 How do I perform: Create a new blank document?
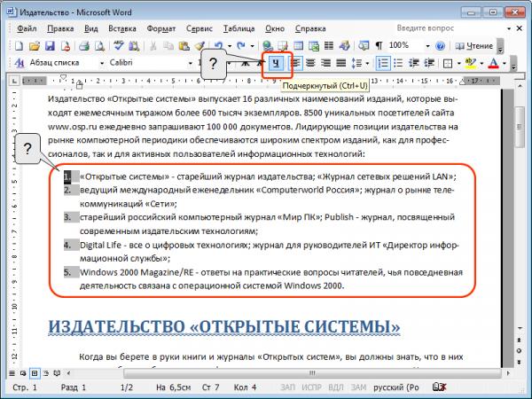[x=19, y=46]
